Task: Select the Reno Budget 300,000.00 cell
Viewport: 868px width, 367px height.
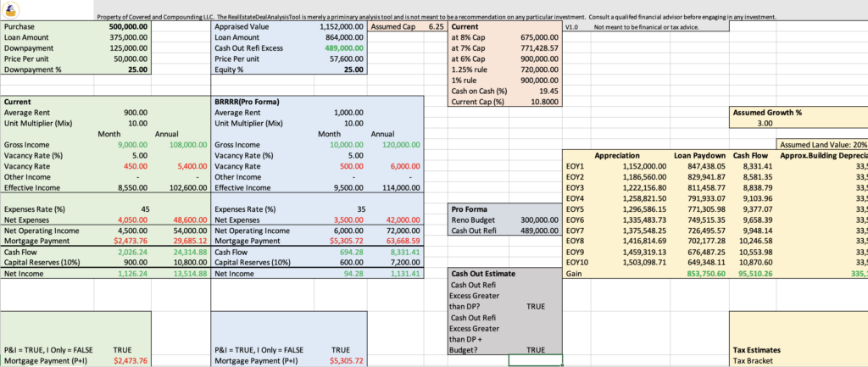Action: (538, 220)
